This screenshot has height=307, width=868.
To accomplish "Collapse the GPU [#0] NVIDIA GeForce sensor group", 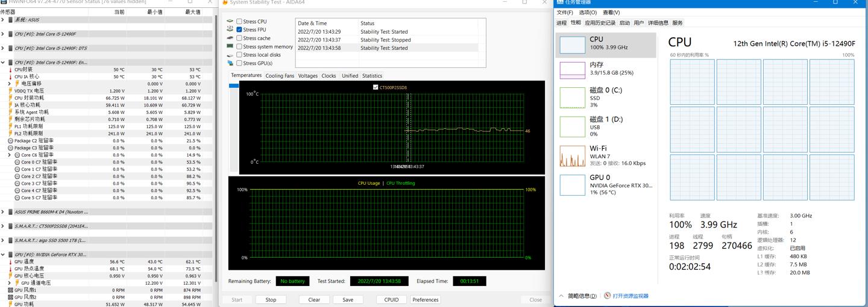I will click(3, 255).
